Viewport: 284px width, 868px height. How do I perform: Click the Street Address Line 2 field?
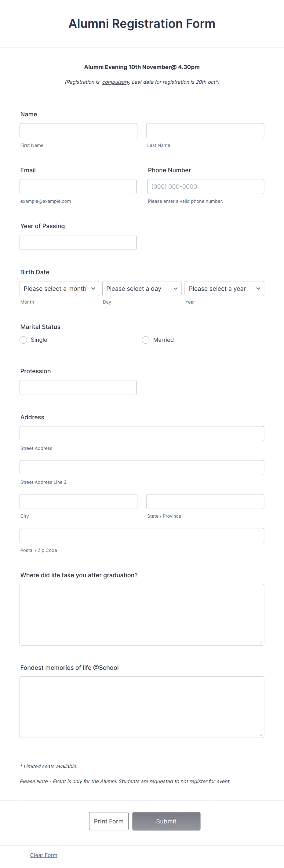coord(141,467)
